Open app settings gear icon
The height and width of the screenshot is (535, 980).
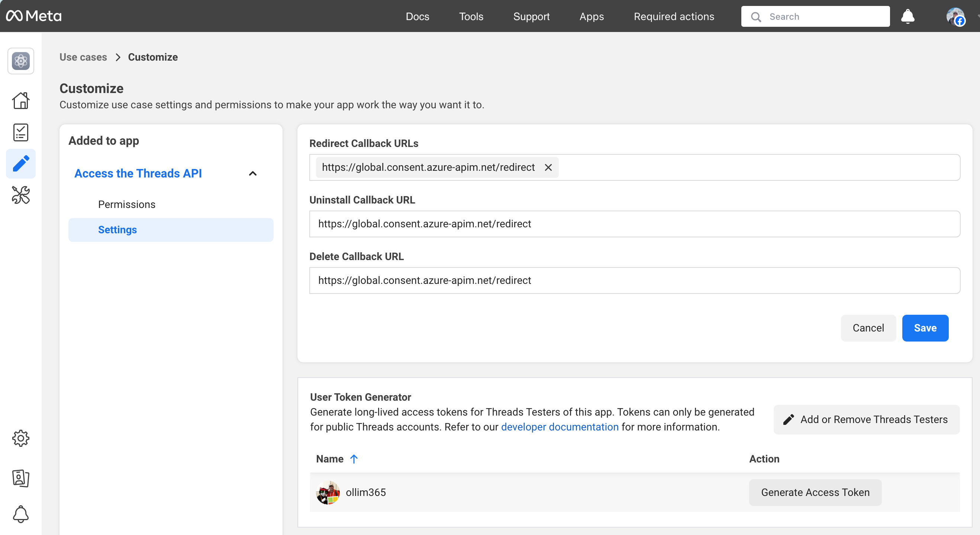20,438
